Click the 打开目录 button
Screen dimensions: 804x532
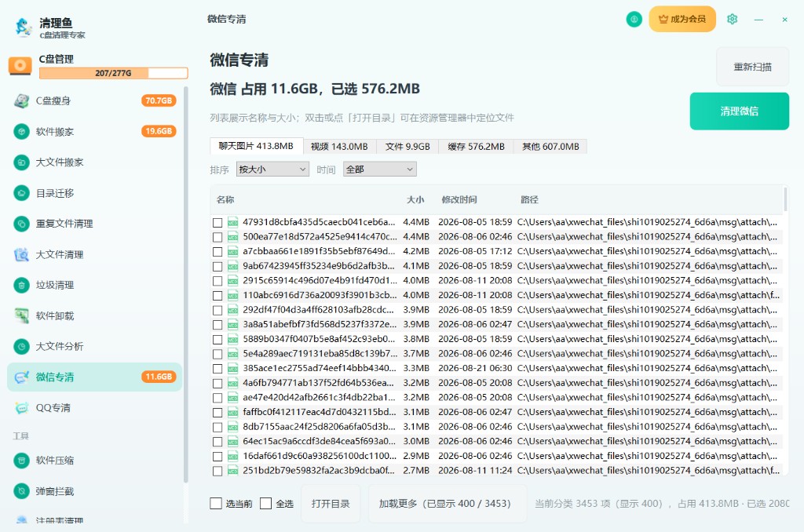pyautogui.click(x=331, y=504)
